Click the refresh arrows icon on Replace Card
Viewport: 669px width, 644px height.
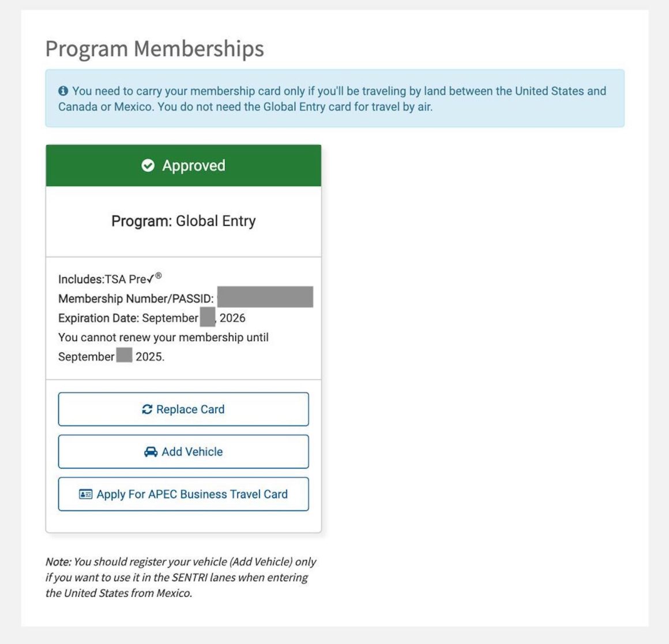click(x=147, y=409)
